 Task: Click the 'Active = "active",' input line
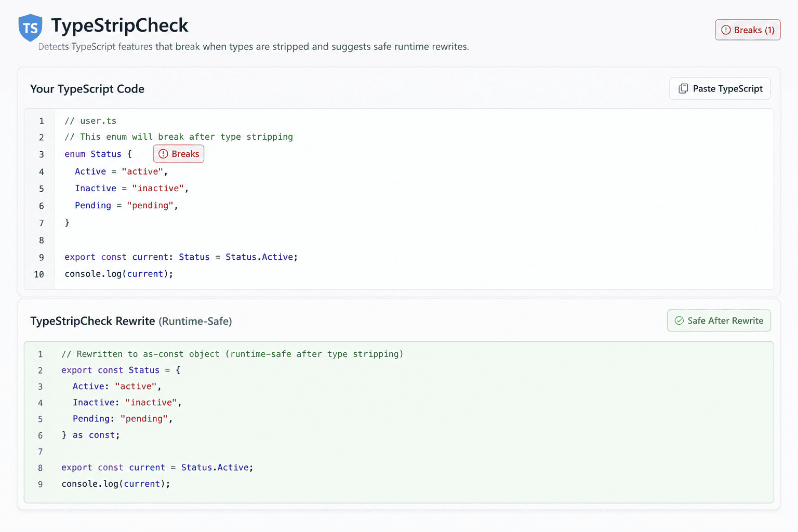[121, 171]
